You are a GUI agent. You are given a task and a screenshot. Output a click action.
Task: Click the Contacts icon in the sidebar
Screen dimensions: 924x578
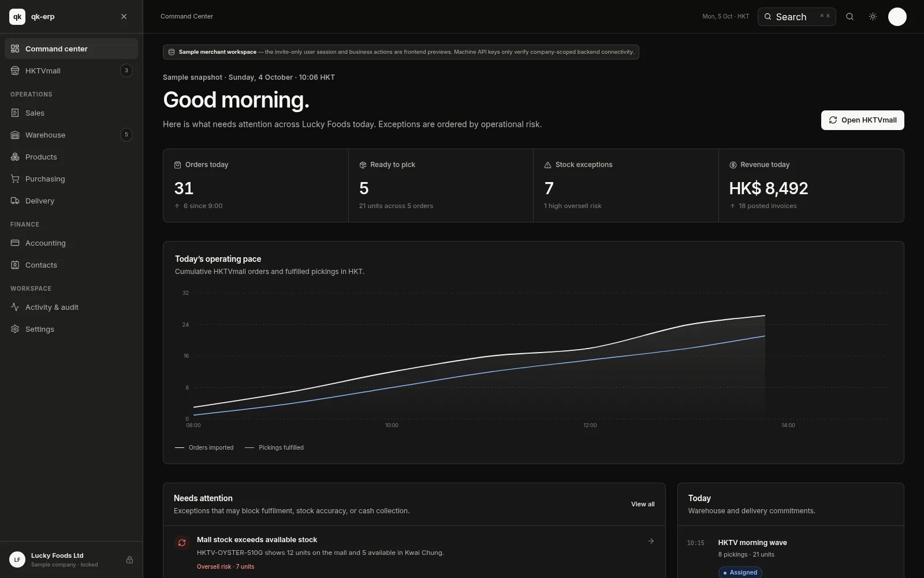tap(15, 265)
